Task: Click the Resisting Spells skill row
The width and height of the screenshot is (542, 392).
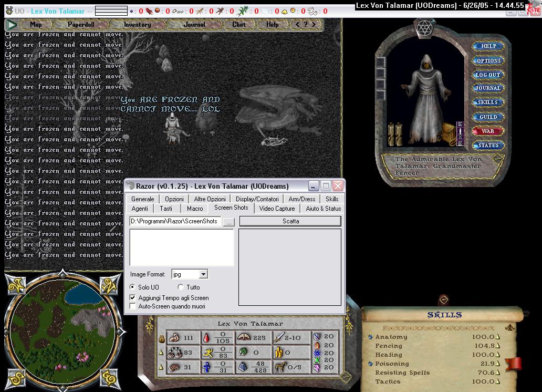Action: click(x=437, y=373)
